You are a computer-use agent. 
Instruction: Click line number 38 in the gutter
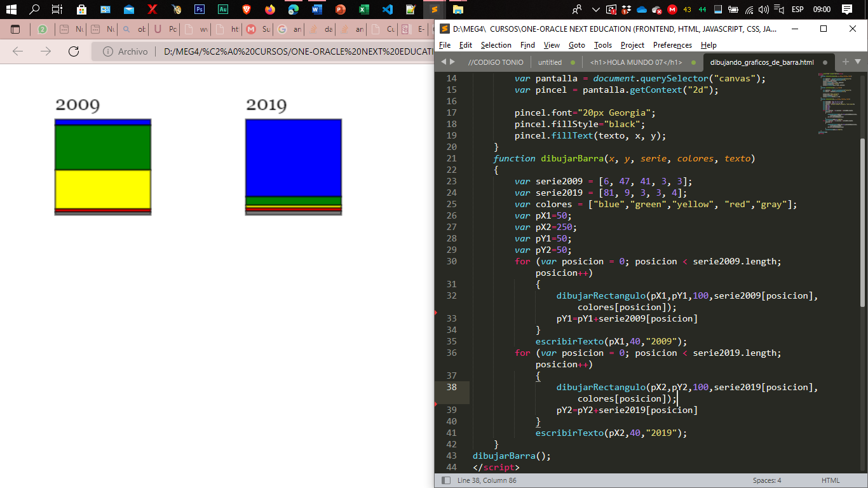click(451, 387)
